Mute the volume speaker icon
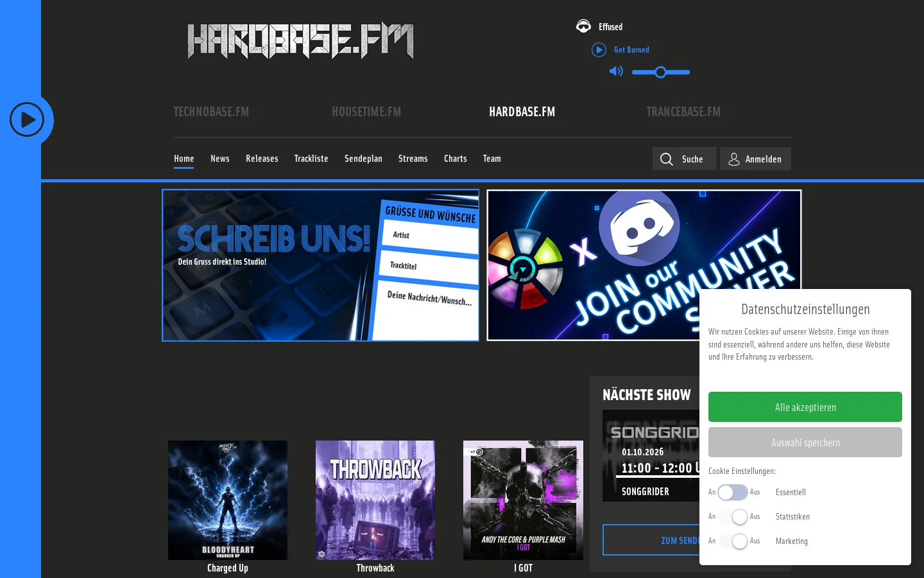The height and width of the screenshot is (578, 924). pyautogui.click(x=616, y=71)
